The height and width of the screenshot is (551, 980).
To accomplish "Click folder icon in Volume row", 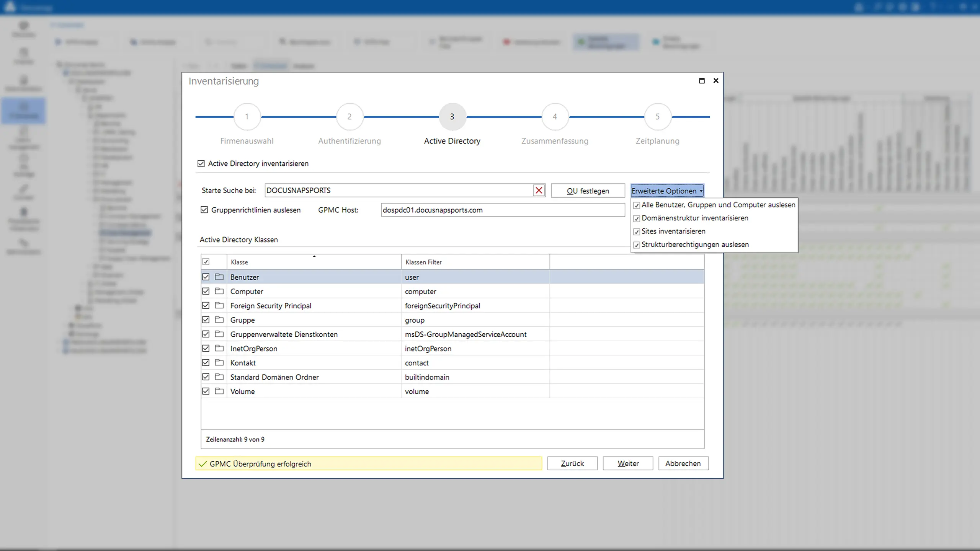I will (x=219, y=391).
